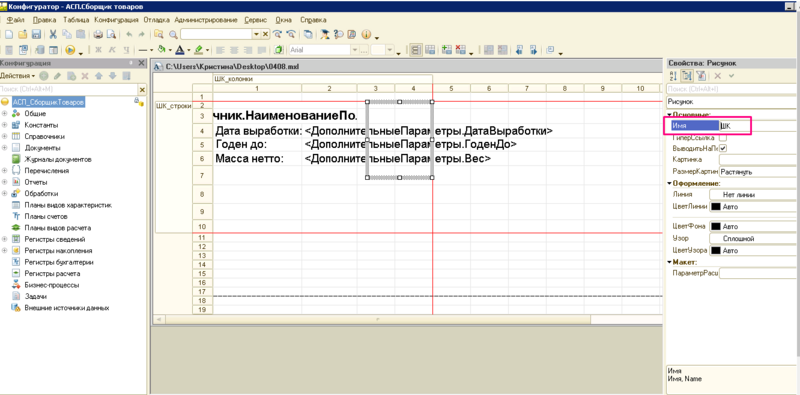The width and height of the screenshot is (800, 395).
Task: Expand the Справочники tree node
Action: tap(5, 137)
